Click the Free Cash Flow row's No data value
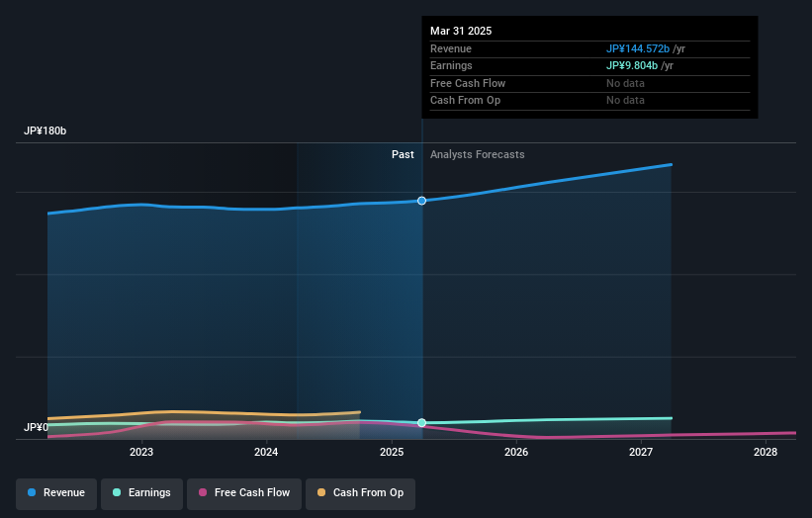 pyautogui.click(x=626, y=83)
